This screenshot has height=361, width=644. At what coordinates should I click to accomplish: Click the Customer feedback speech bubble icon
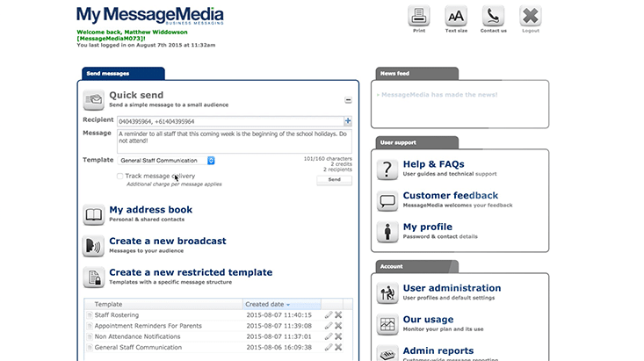pos(387,200)
